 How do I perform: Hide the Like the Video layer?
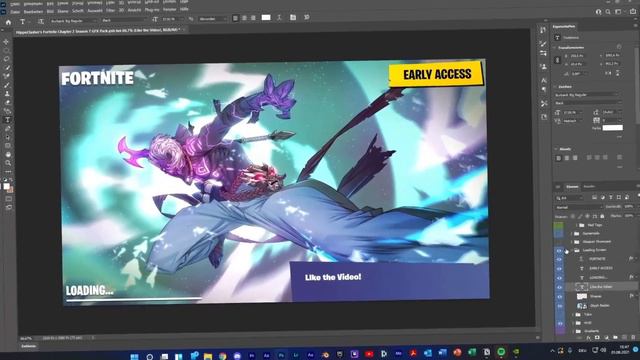559,287
